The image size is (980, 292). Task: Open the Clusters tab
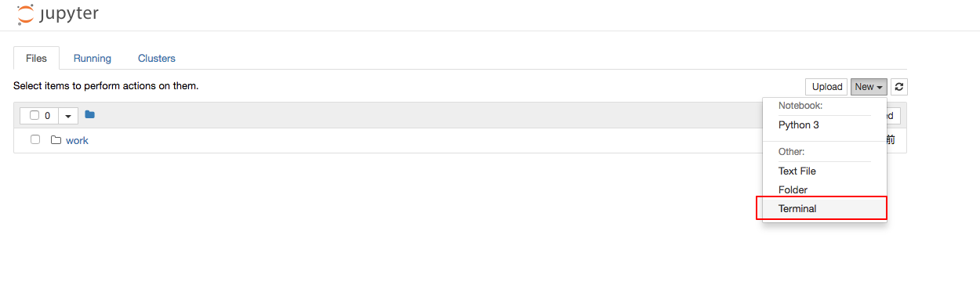tap(157, 58)
